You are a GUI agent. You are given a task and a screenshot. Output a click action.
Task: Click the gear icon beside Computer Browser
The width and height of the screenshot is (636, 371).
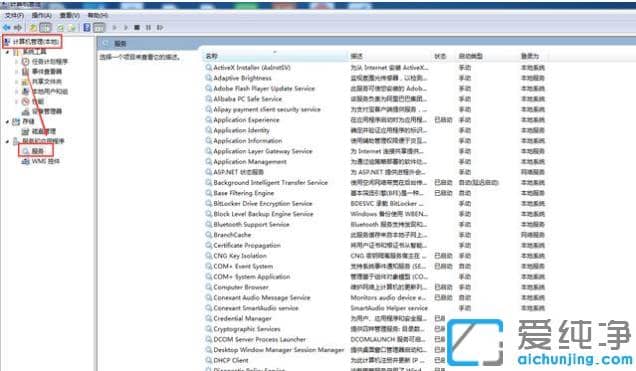point(208,287)
